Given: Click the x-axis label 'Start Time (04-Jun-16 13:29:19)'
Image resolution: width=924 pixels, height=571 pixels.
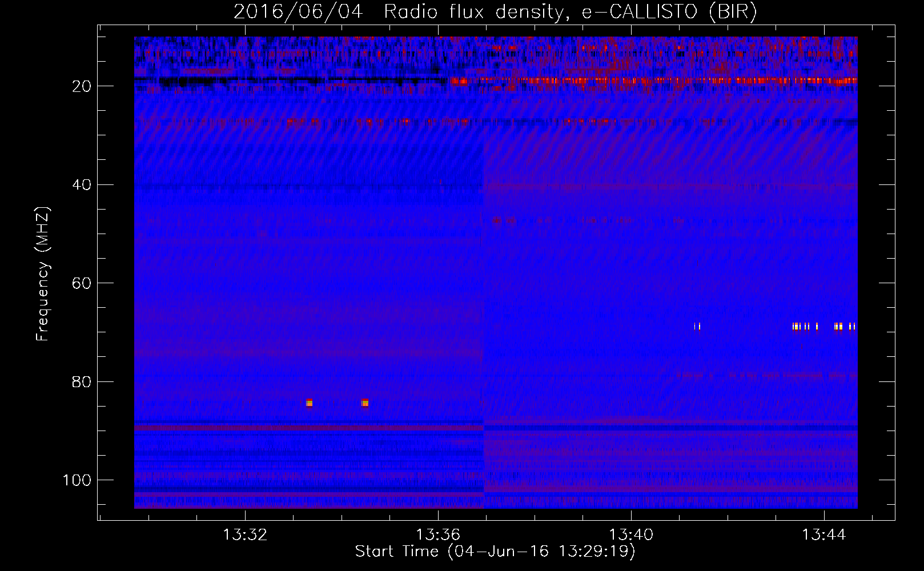Looking at the screenshot, I should tap(495, 552).
